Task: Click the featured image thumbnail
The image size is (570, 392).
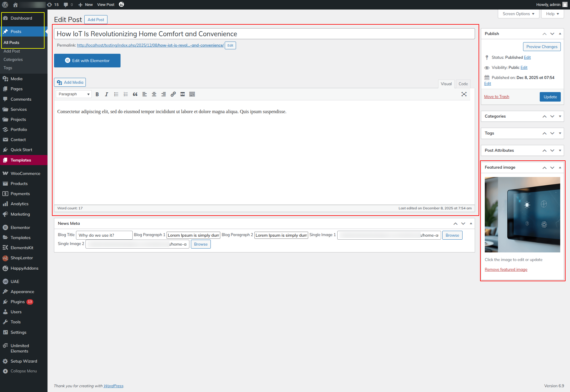Action: point(522,214)
